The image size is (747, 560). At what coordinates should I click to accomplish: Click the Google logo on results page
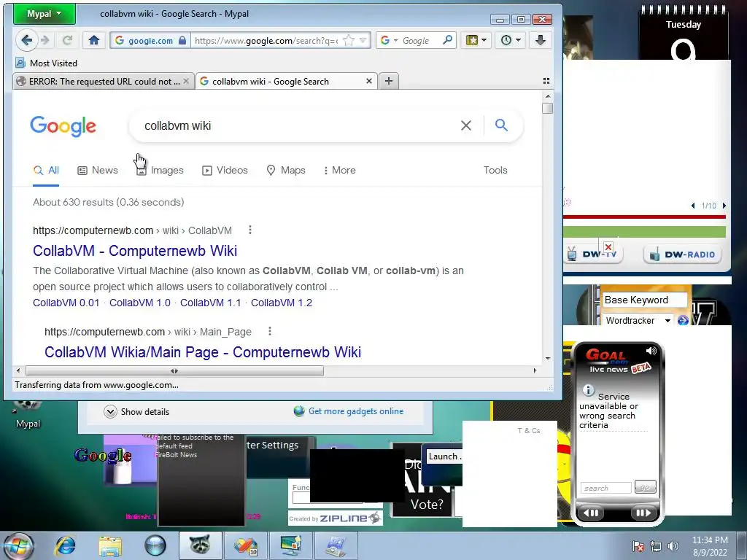pos(63,126)
